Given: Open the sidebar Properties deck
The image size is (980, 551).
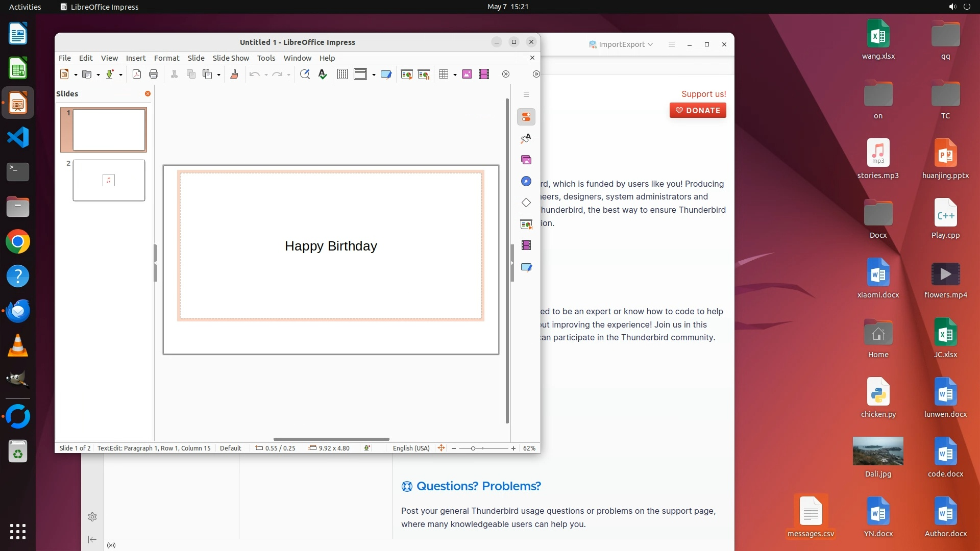Looking at the screenshot, I should [x=526, y=117].
